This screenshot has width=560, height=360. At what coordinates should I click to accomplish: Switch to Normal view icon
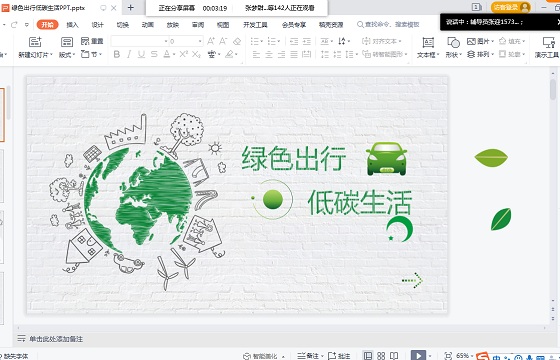368,356
